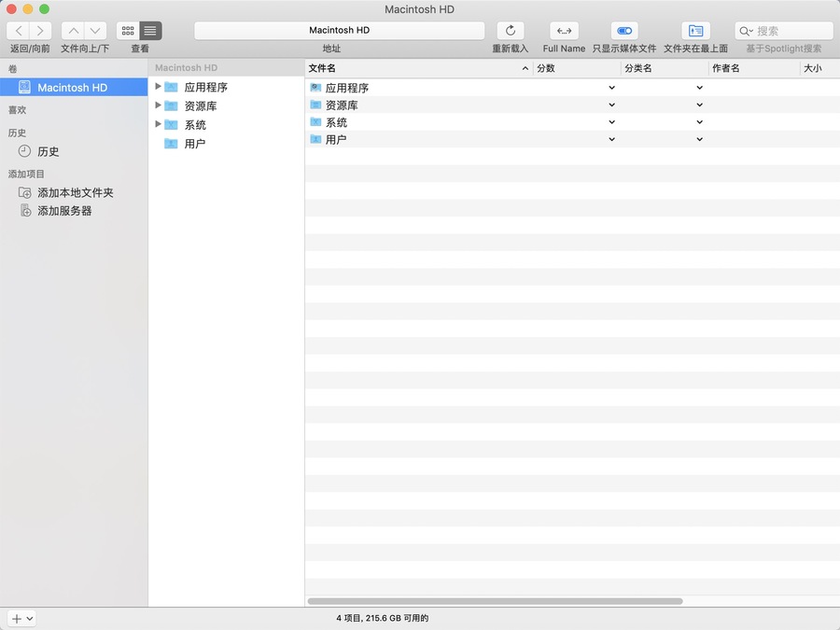Viewport: 840px width, 630px height.
Task: Select 用户 folder icon in tree
Action: click(x=171, y=144)
